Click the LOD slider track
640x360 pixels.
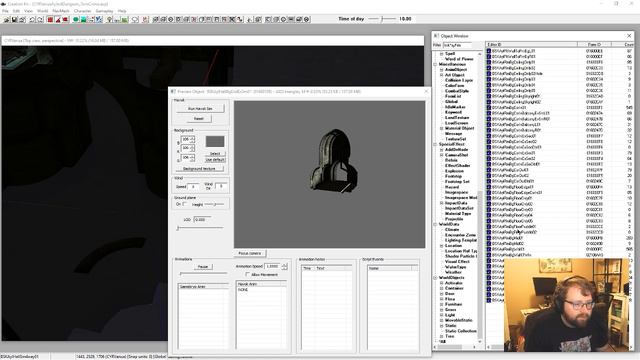click(x=200, y=228)
